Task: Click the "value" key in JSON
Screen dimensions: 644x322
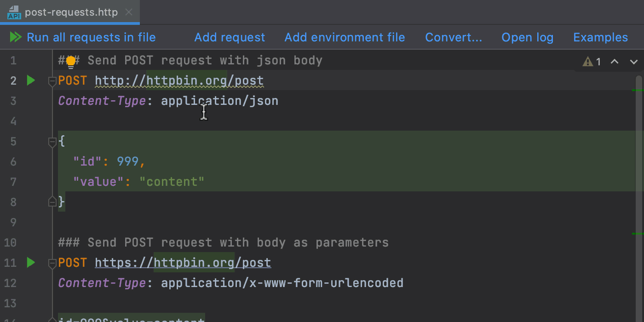Action: pos(98,182)
